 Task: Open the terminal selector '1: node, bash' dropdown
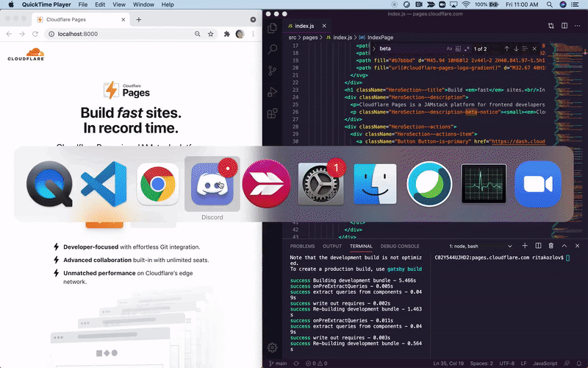click(x=481, y=246)
